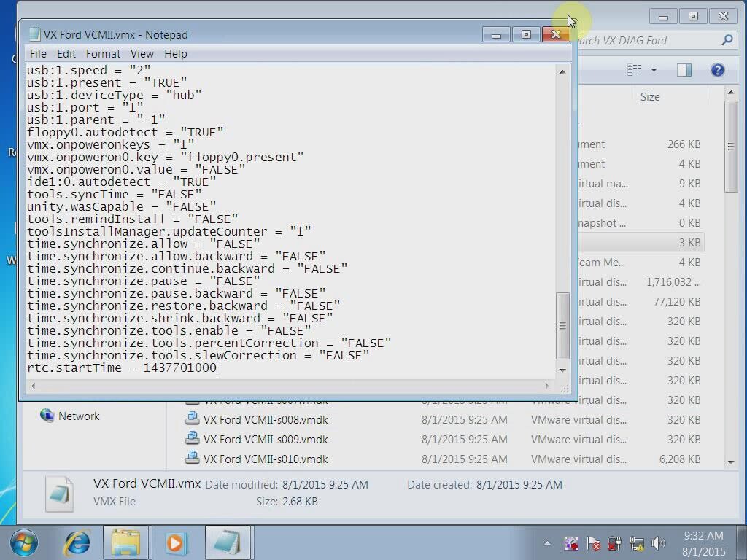Show hidden tray icons arrow
Image resolution: width=747 pixels, height=560 pixels.
547,542
